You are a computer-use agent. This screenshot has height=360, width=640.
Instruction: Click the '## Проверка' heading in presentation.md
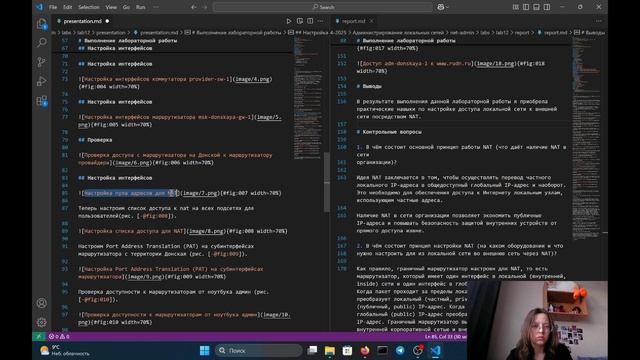[x=95, y=140]
